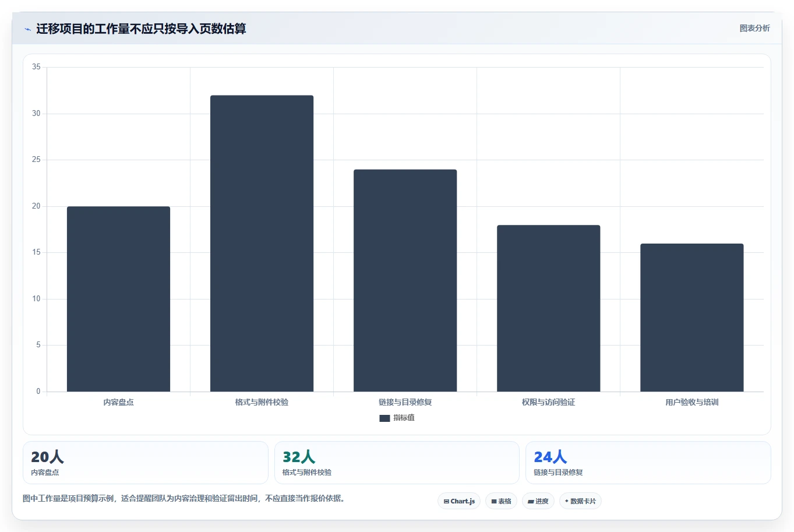This screenshot has width=794, height=532.
Task: Click the 数据卡片 tag chip
Action: pos(580,501)
